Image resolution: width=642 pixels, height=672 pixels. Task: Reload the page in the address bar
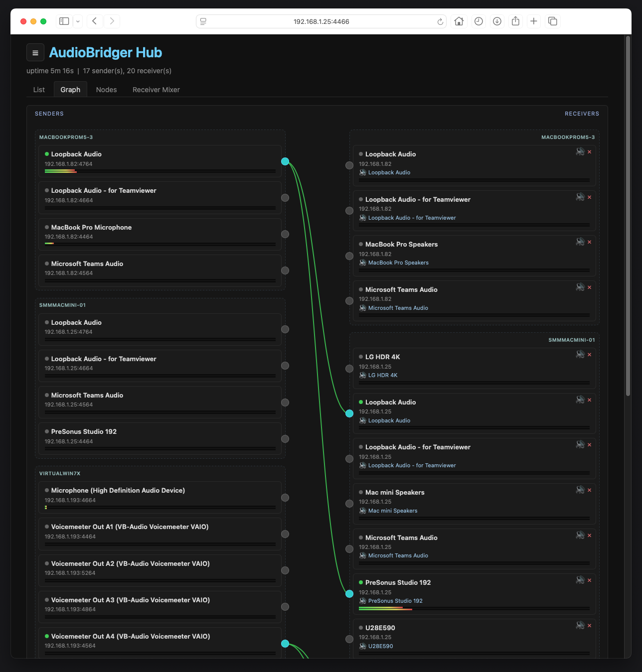440,21
